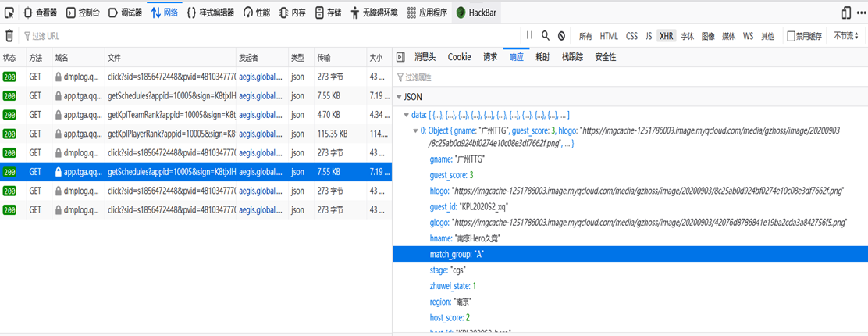Viewport: 868px width, 336px height.
Task: Open the 调试器 debugger panel
Action: tap(125, 13)
